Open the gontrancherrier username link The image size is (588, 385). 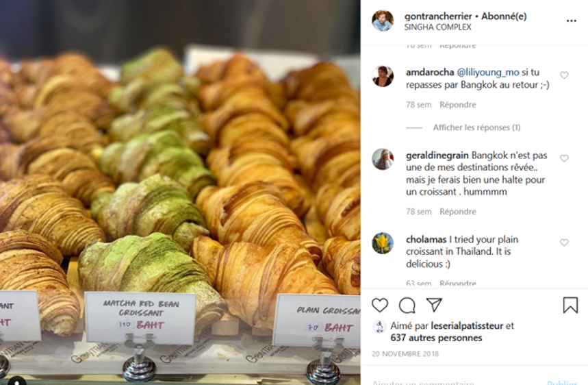[438, 16]
